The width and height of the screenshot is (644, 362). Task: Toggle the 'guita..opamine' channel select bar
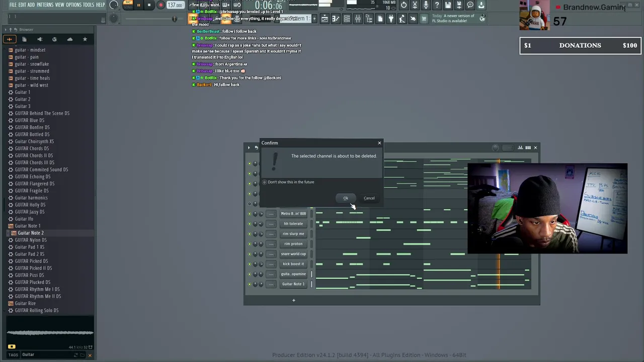(311, 274)
